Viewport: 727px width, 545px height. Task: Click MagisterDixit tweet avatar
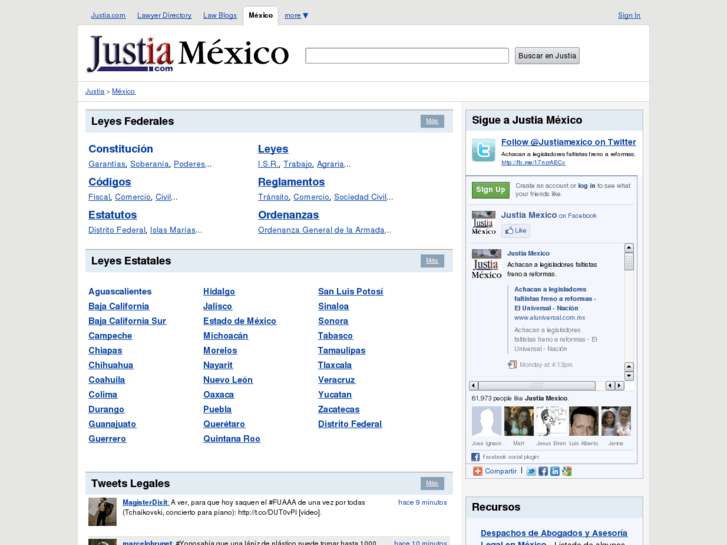click(102, 512)
